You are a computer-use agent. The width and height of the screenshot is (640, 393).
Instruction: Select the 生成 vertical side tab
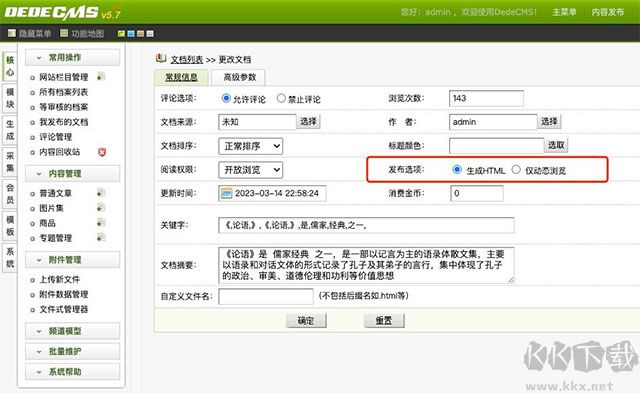(10, 130)
